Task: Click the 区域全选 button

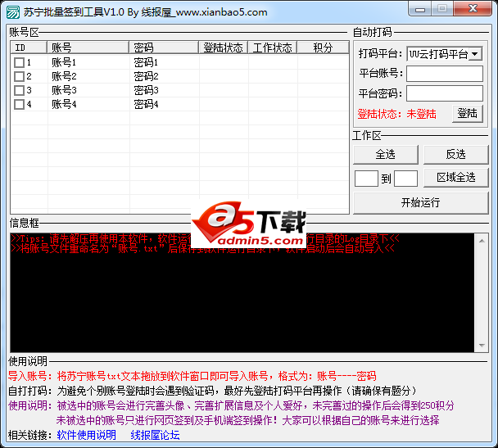Action: 455,178
